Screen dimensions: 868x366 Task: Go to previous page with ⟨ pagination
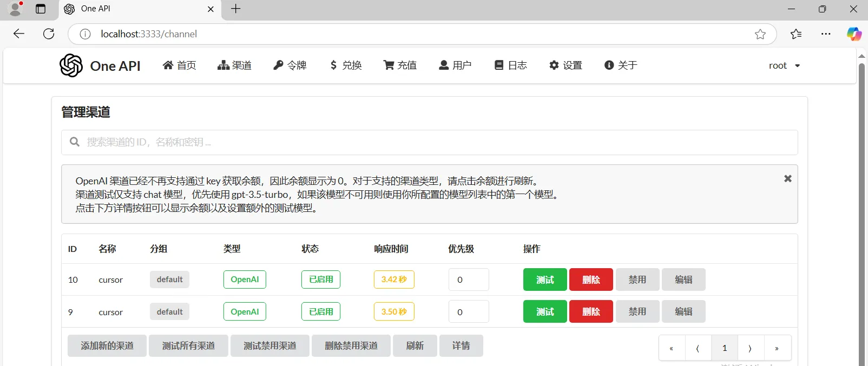click(698, 348)
